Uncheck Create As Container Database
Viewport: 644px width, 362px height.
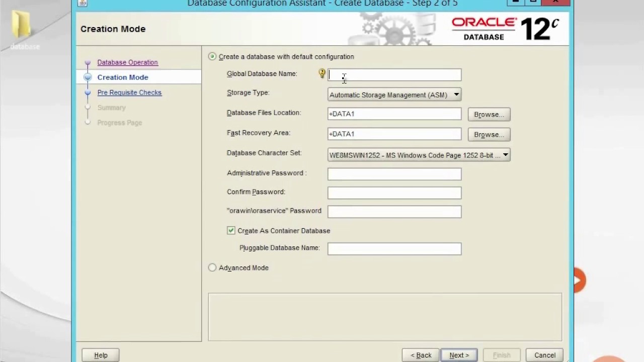(231, 230)
